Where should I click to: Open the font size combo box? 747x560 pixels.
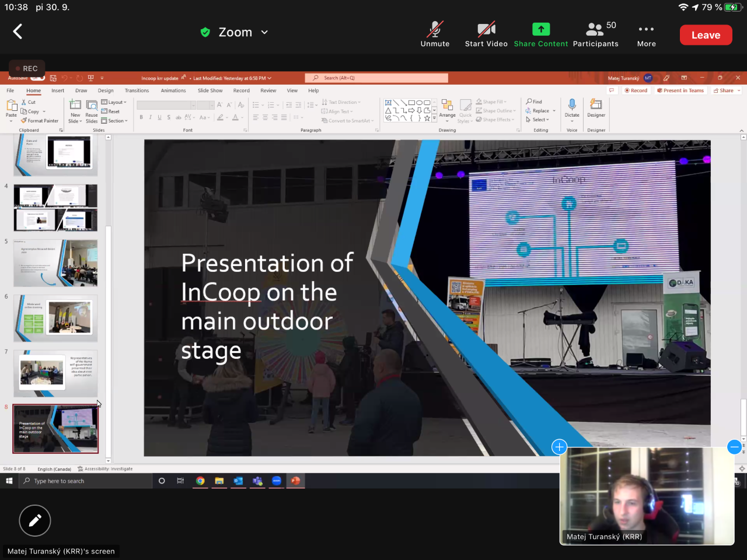pos(206,105)
